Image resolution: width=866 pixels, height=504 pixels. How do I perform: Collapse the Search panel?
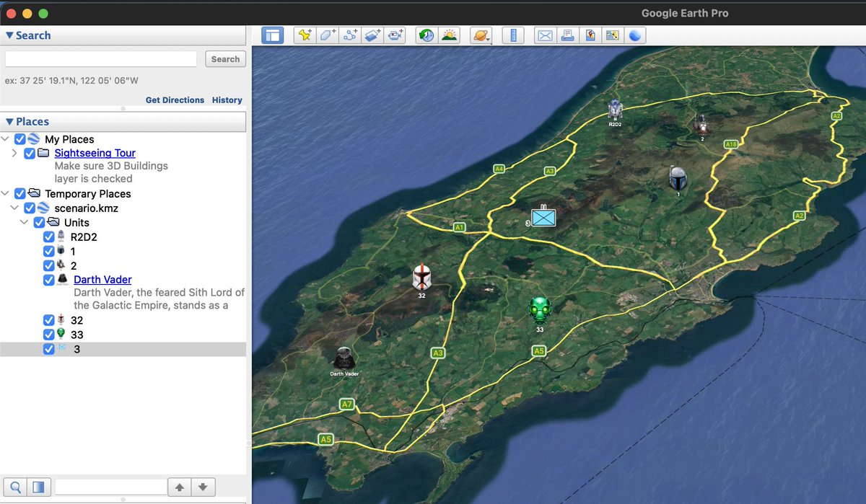pyautogui.click(x=10, y=35)
